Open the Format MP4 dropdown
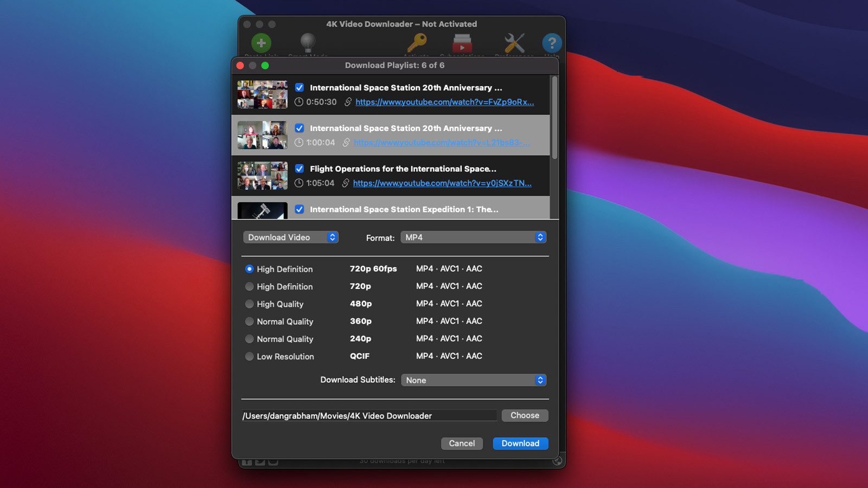 tap(473, 237)
